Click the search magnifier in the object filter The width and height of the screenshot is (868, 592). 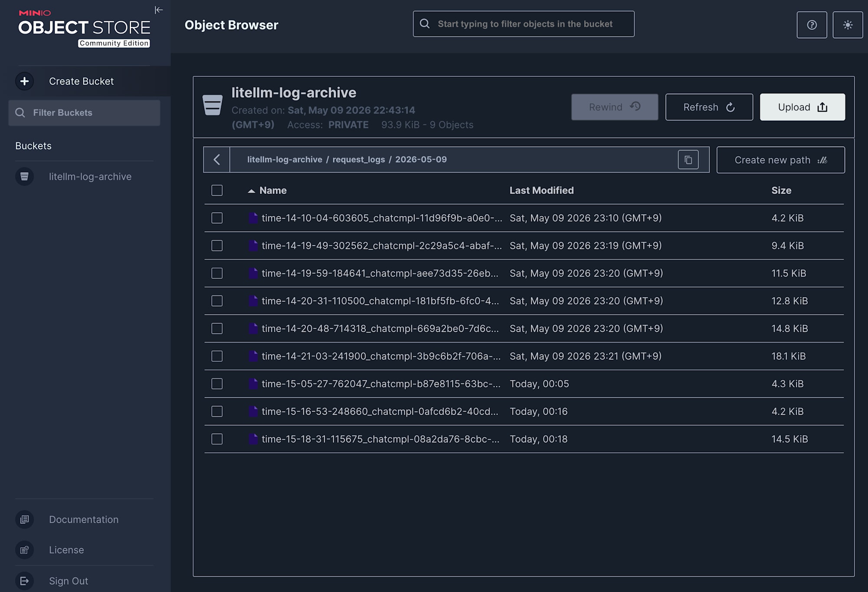[425, 24]
